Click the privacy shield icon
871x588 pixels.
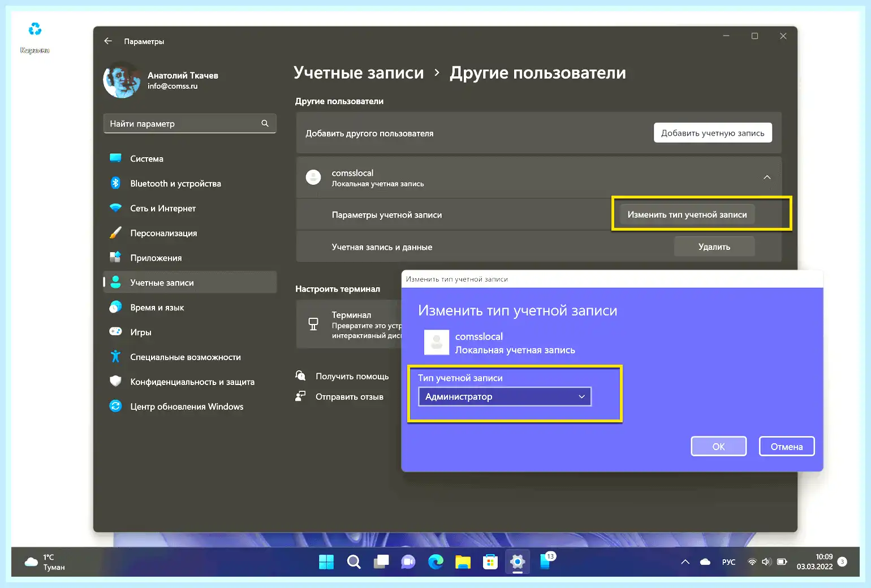coord(115,381)
